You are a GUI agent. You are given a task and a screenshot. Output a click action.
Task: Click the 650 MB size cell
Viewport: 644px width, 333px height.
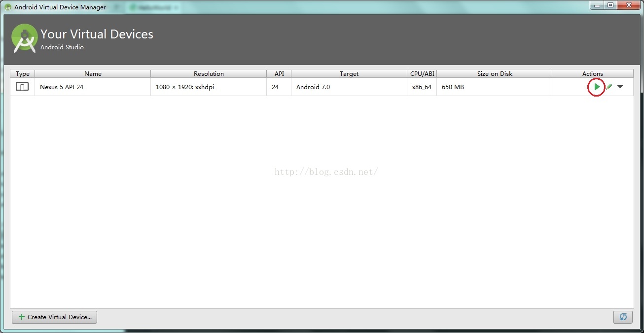(495, 87)
